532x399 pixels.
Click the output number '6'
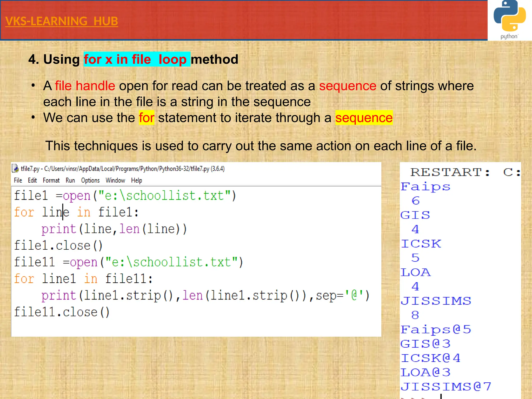(x=416, y=201)
